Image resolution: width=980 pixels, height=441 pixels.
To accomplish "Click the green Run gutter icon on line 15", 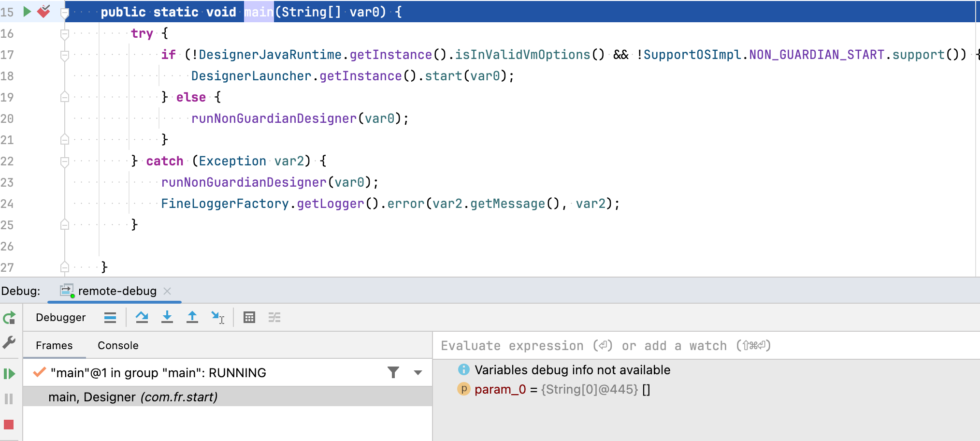I will [x=27, y=11].
